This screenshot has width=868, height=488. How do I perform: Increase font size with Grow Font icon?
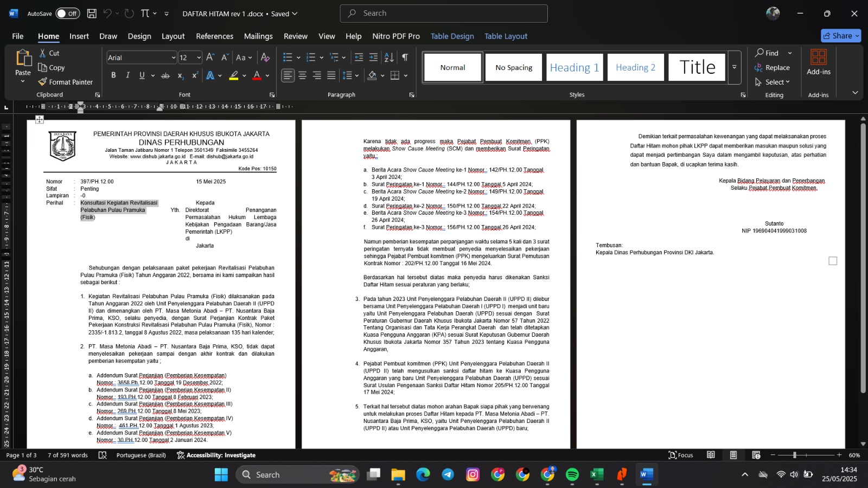[x=210, y=57]
